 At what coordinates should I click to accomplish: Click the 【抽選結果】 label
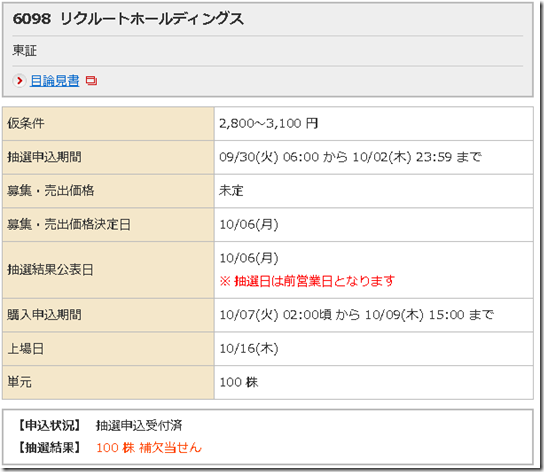click(50, 448)
